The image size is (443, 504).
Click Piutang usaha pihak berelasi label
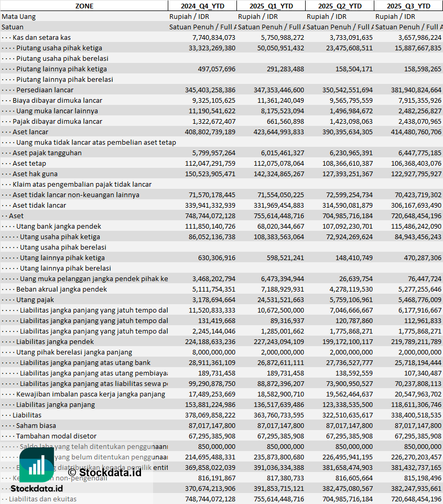click(62, 59)
